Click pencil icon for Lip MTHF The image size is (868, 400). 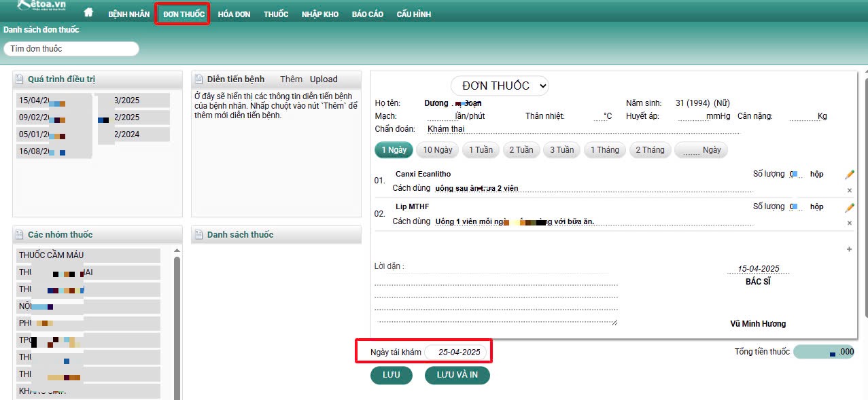849,207
